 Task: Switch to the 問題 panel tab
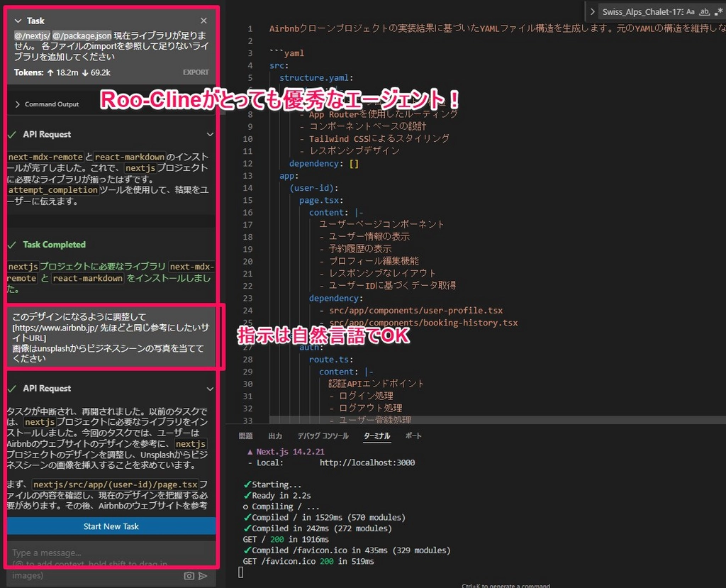click(x=246, y=436)
